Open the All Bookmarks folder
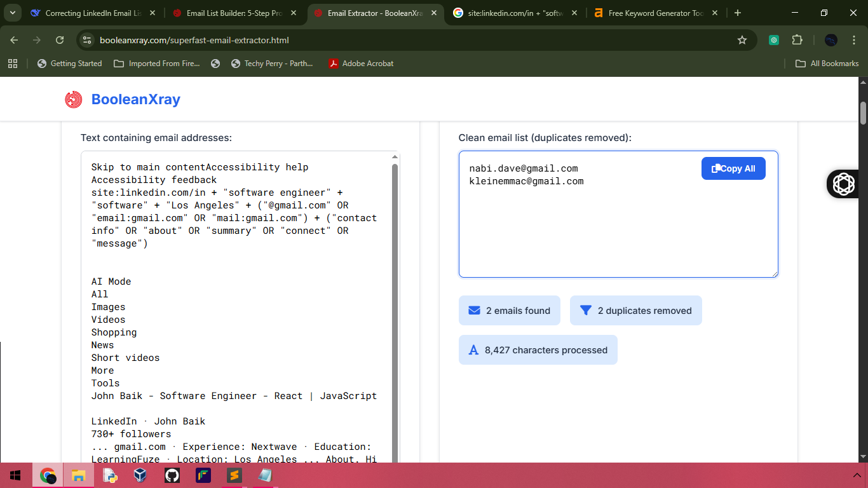The width and height of the screenshot is (868, 488). click(x=827, y=64)
